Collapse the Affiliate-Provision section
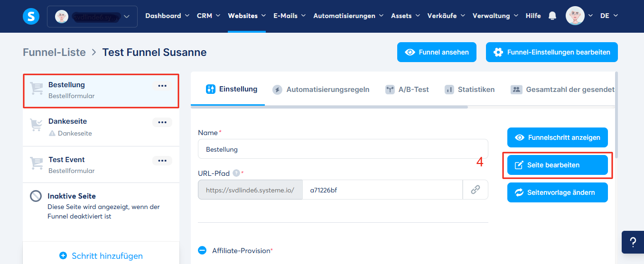644x264 pixels. point(202,250)
